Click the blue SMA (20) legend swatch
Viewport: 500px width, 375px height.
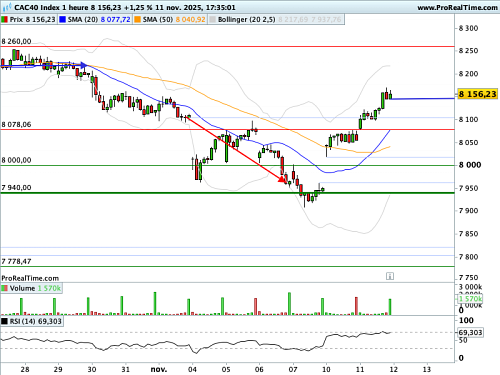point(62,20)
